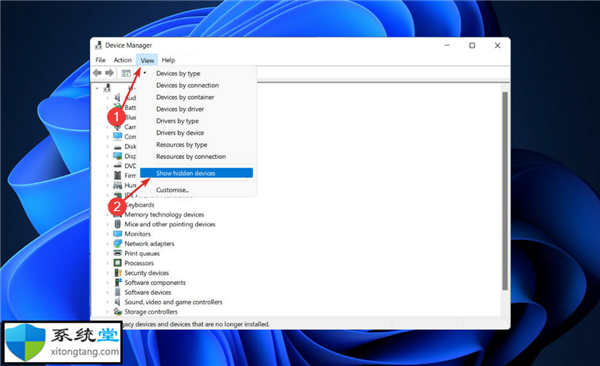The image size is (600, 366).
Task: Choose Resources by connection view
Action: point(197,157)
